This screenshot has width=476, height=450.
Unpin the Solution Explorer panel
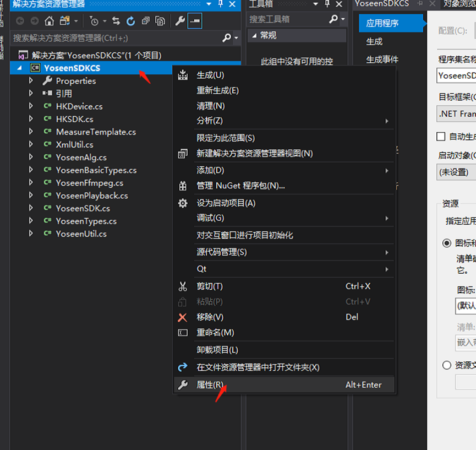pos(221,5)
